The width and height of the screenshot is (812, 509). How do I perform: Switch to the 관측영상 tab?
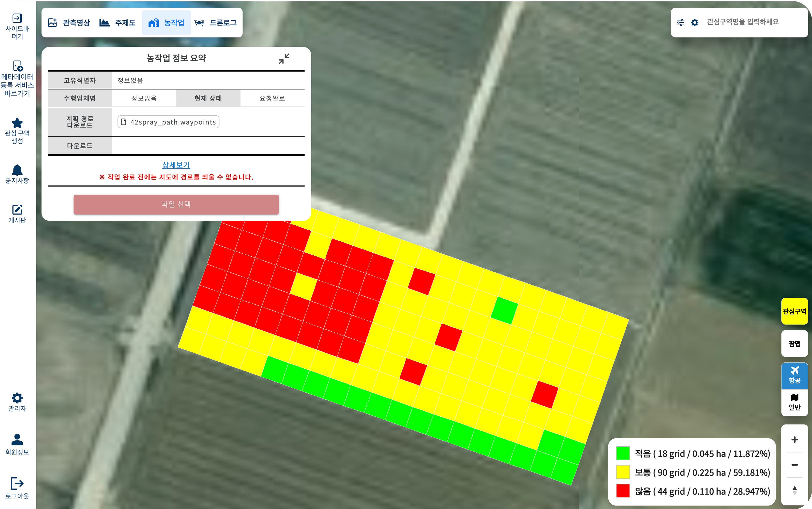pyautogui.click(x=69, y=23)
